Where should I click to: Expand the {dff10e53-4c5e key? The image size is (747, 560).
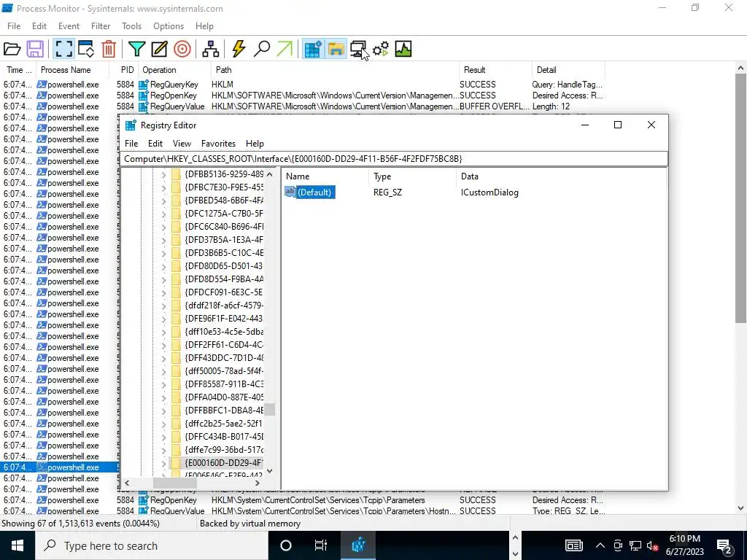[x=163, y=332]
